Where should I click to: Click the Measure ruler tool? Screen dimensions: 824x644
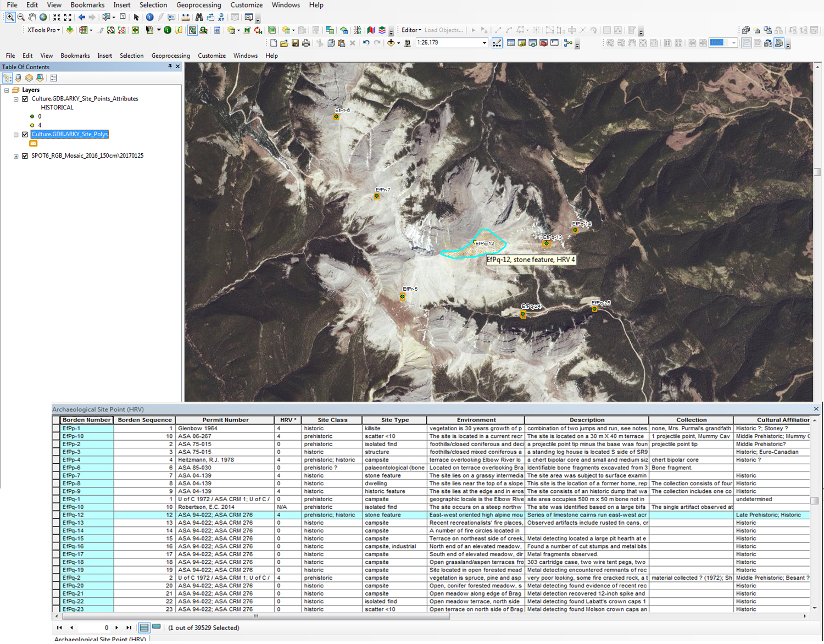click(x=186, y=18)
